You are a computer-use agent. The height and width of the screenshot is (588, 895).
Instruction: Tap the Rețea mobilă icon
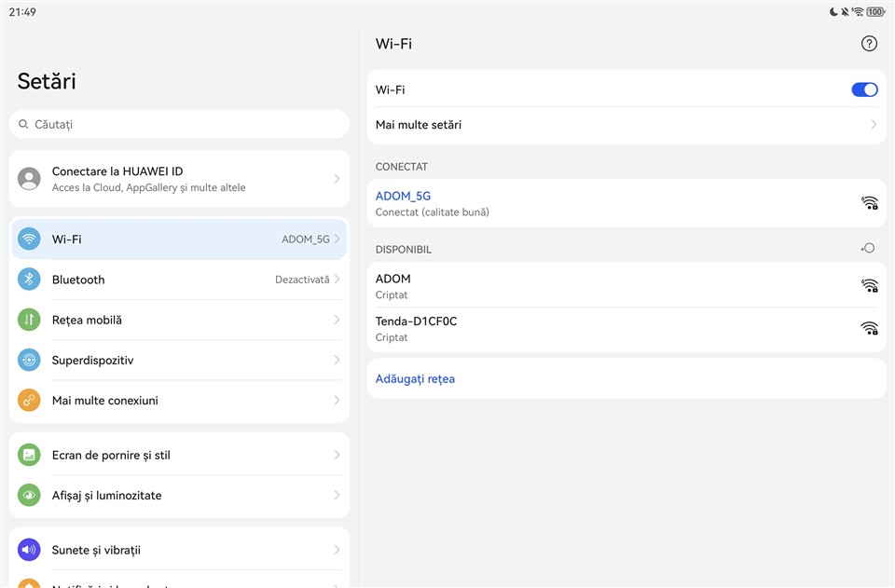[x=29, y=320]
